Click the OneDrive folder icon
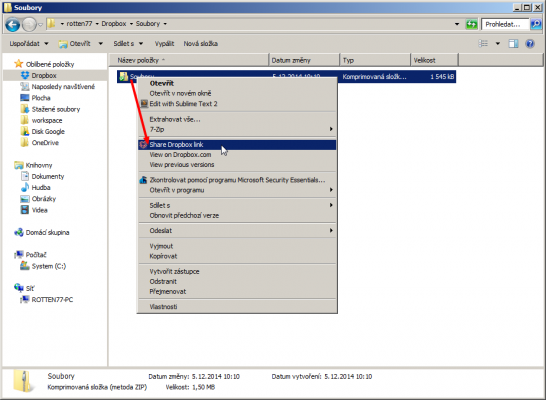 [25, 142]
